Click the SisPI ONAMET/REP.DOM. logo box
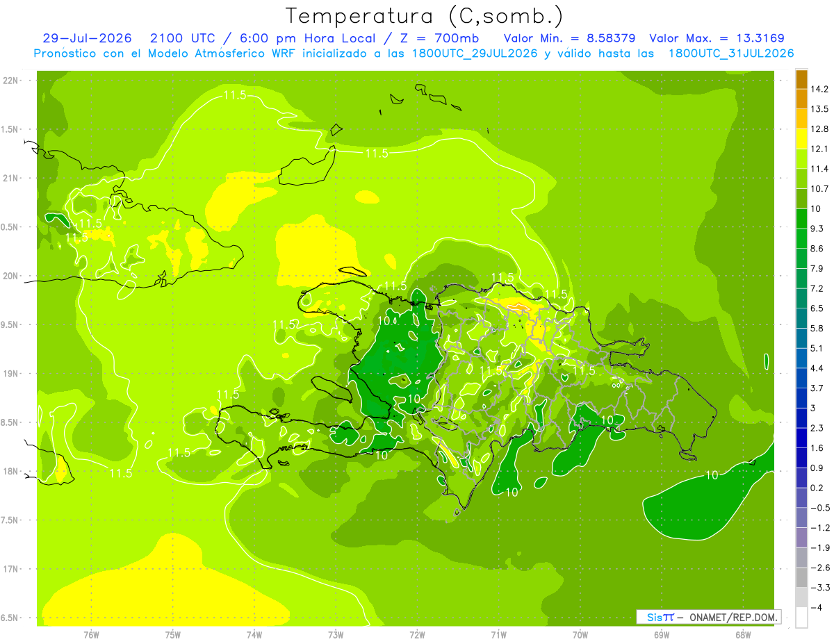The width and height of the screenshot is (834, 644). pyautogui.click(x=708, y=617)
